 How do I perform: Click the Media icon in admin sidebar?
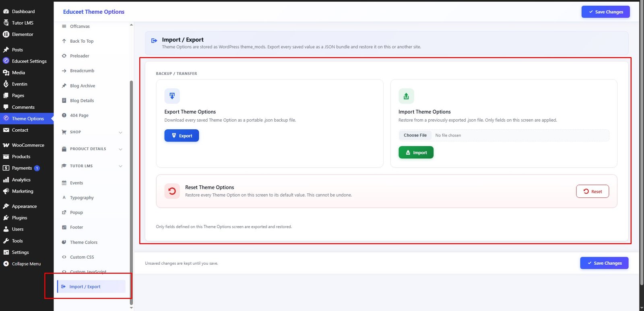[6, 73]
